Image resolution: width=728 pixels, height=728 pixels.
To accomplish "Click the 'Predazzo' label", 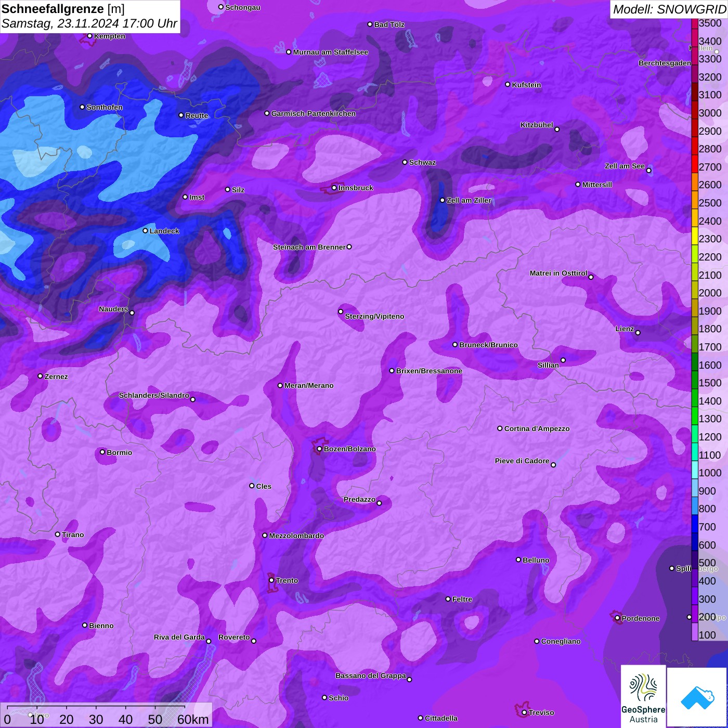I will coord(359,499).
